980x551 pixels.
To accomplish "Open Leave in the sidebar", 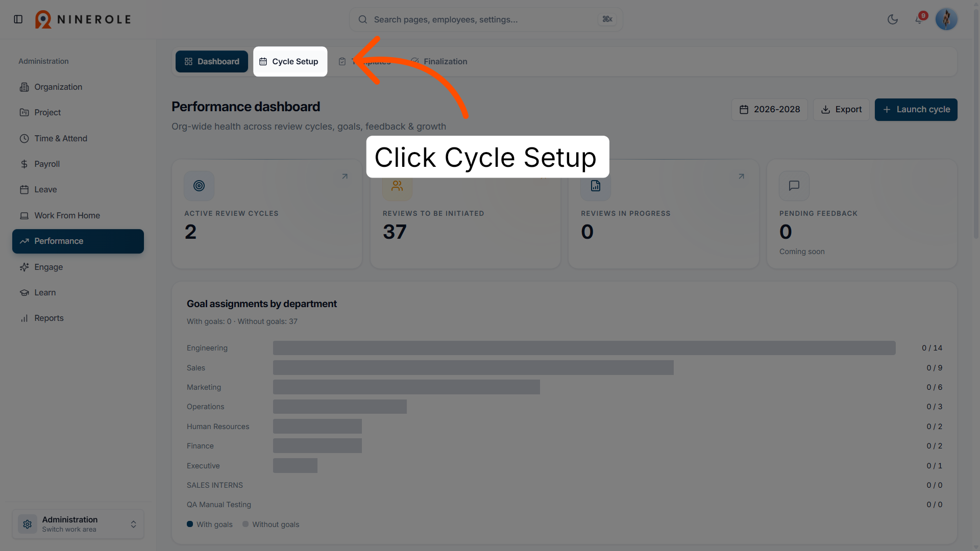I will 78,189.
